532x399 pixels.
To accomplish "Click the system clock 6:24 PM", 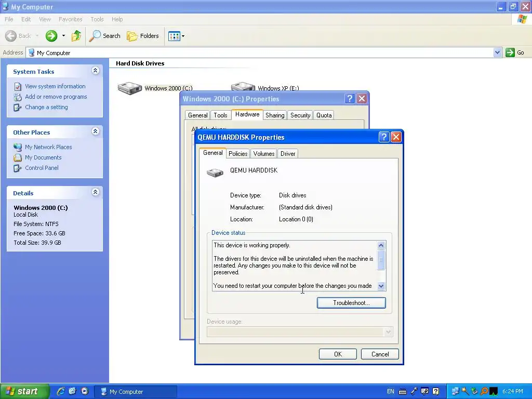I will pos(513,392).
